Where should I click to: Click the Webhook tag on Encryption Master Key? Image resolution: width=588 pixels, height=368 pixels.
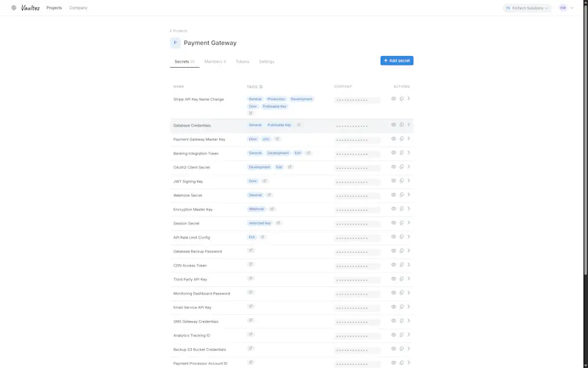tap(257, 209)
